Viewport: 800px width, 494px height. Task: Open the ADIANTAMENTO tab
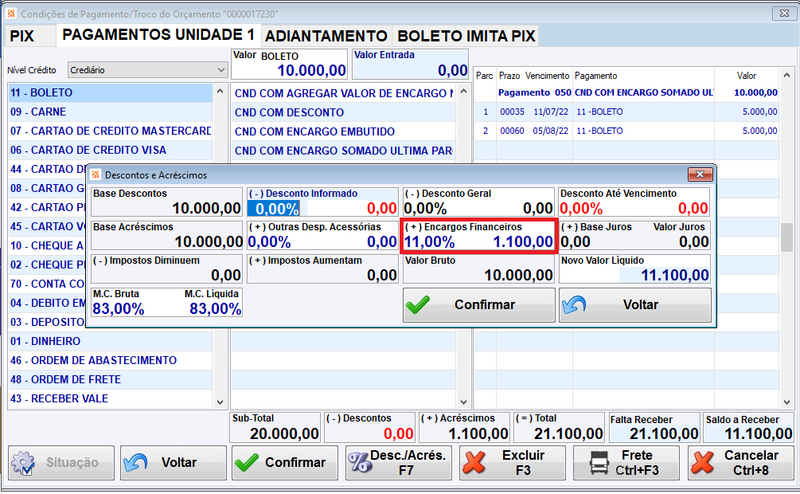326,36
